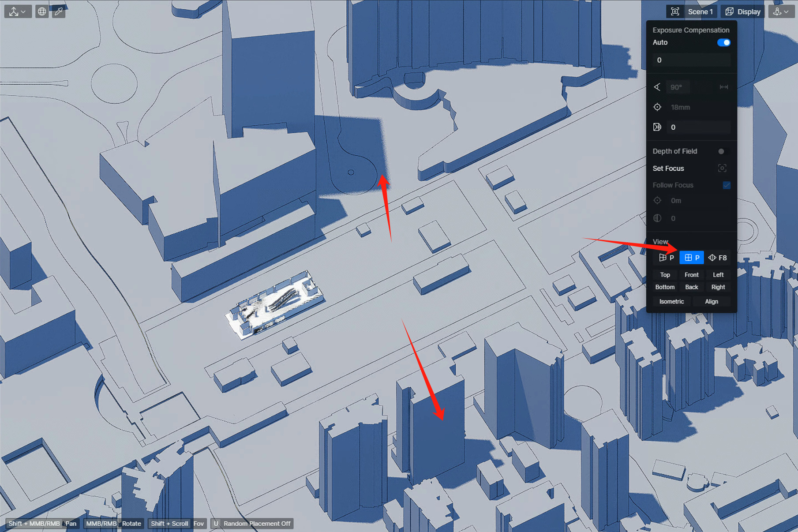
Task: Open the Scene 1 tab
Action: tap(700, 11)
